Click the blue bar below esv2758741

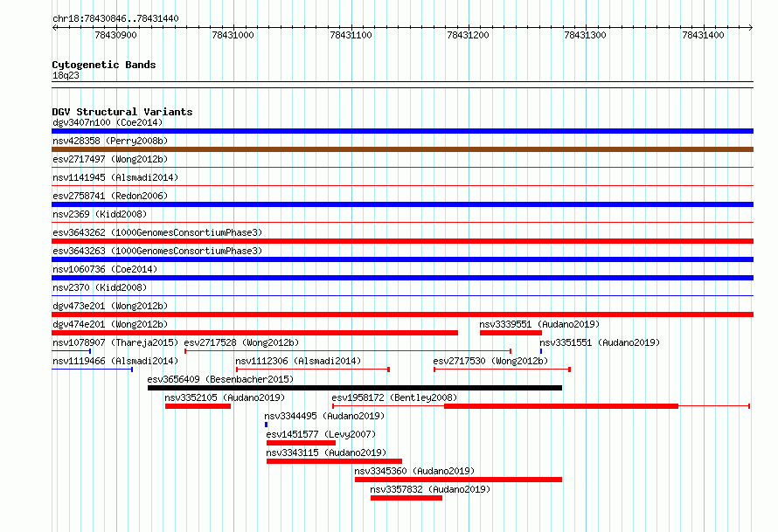coord(402,204)
